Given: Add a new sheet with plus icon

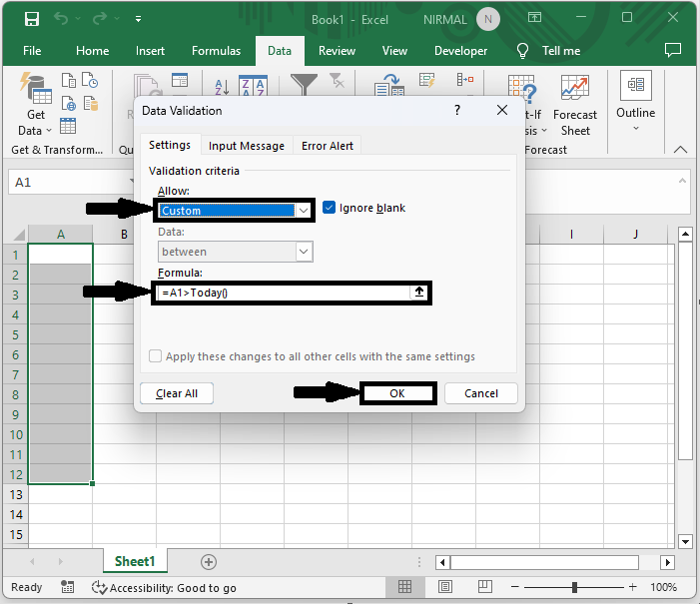Looking at the screenshot, I should pyautogui.click(x=208, y=562).
